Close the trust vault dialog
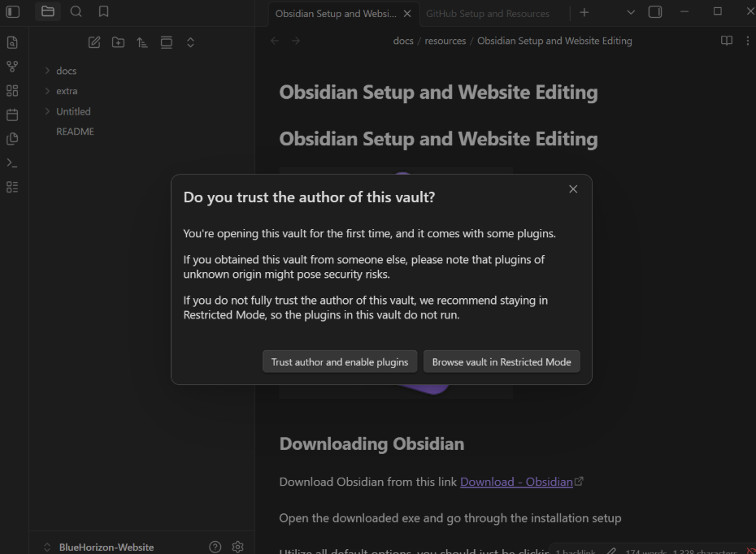This screenshot has width=756, height=554. (x=573, y=189)
